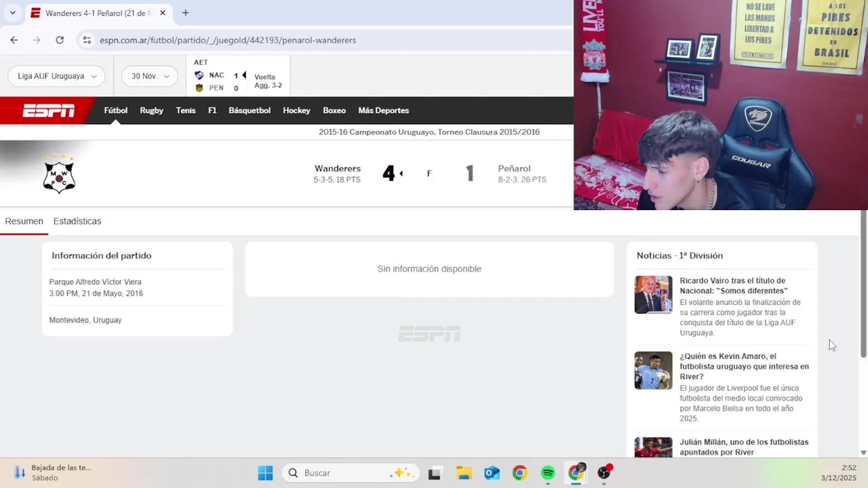Open the active Chrome window taskbar icon
The image size is (868, 488).
point(576,472)
